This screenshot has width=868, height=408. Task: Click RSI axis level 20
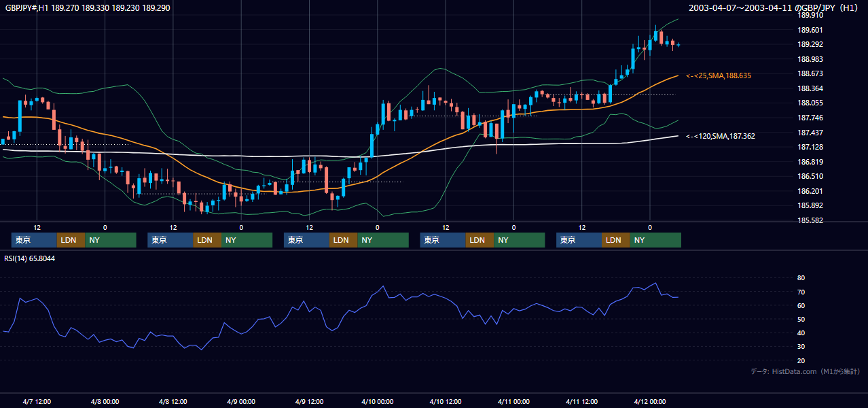click(801, 360)
